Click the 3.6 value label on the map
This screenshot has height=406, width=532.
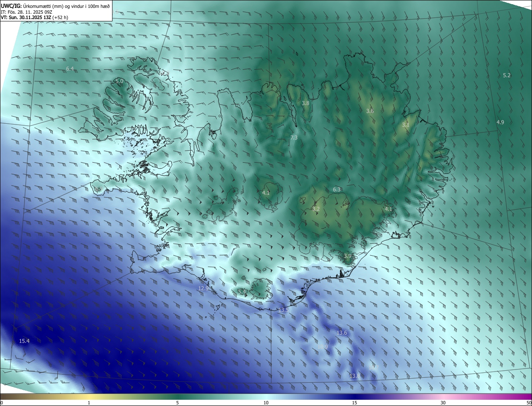(370, 111)
